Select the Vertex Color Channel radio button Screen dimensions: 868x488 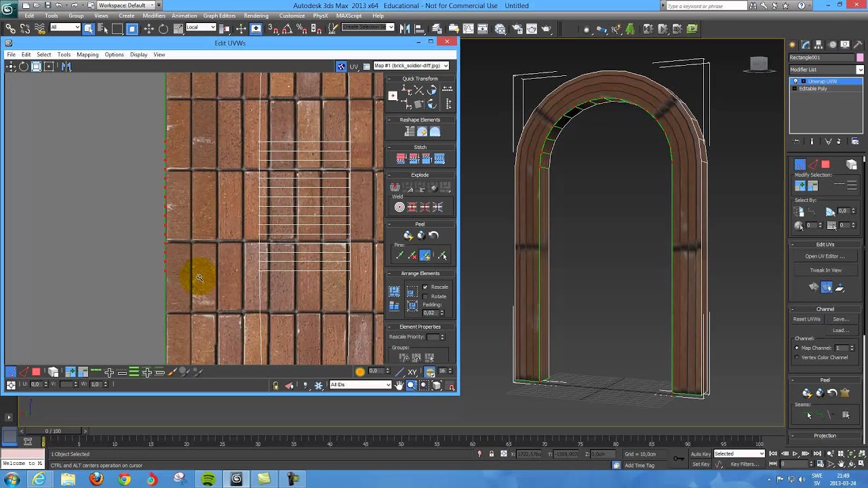(797, 358)
